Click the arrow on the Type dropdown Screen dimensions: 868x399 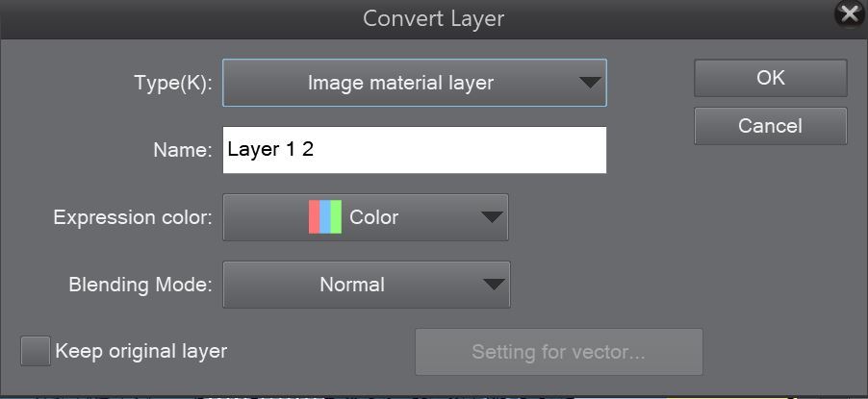point(590,83)
